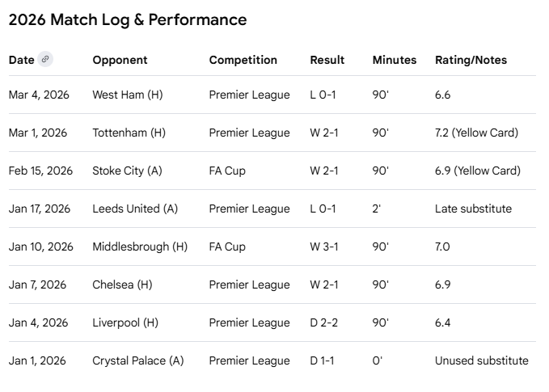The width and height of the screenshot is (549, 392).
Task: Click the Competition column header
Action: (243, 60)
